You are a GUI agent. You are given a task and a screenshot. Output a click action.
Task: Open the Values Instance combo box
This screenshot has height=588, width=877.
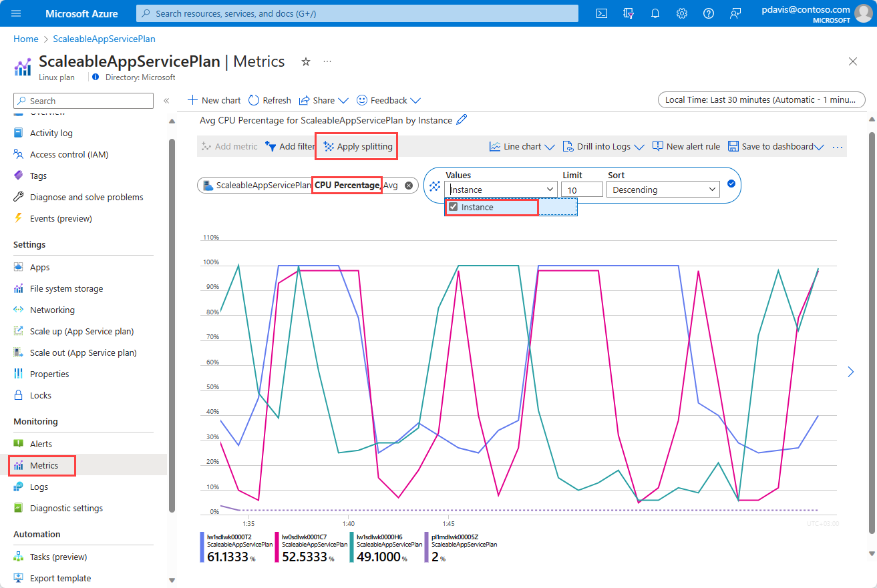tap(502, 190)
